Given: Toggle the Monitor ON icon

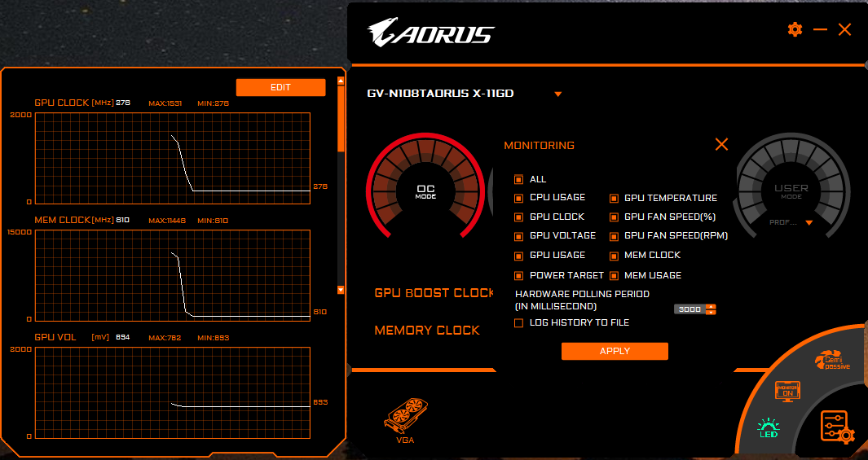Looking at the screenshot, I should click(x=788, y=391).
